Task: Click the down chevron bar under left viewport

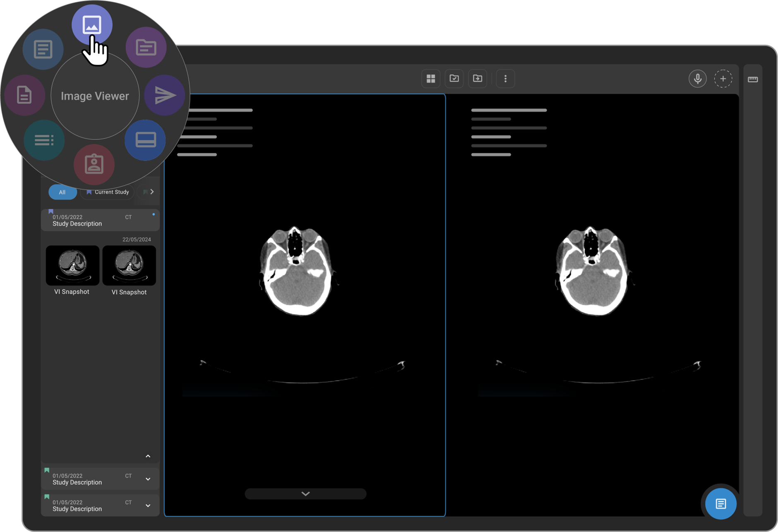Action: [305, 494]
